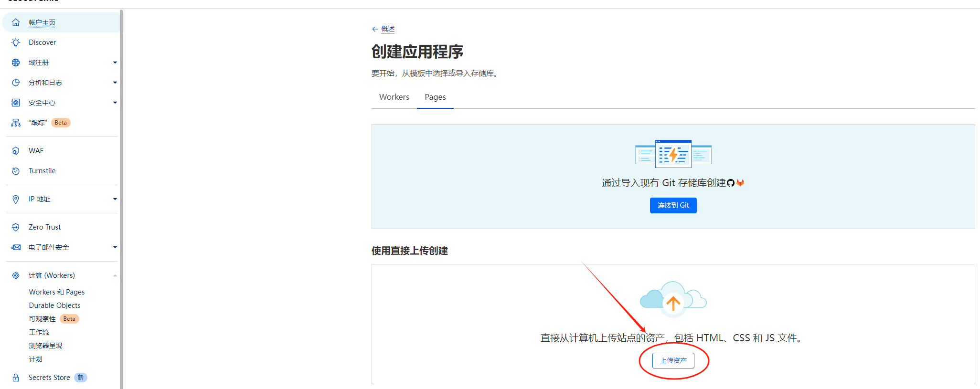Image resolution: width=980 pixels, height=389 pixels.
Task: Collapse the 计算 (Workers) section arrow
Action: click(115, 275)
